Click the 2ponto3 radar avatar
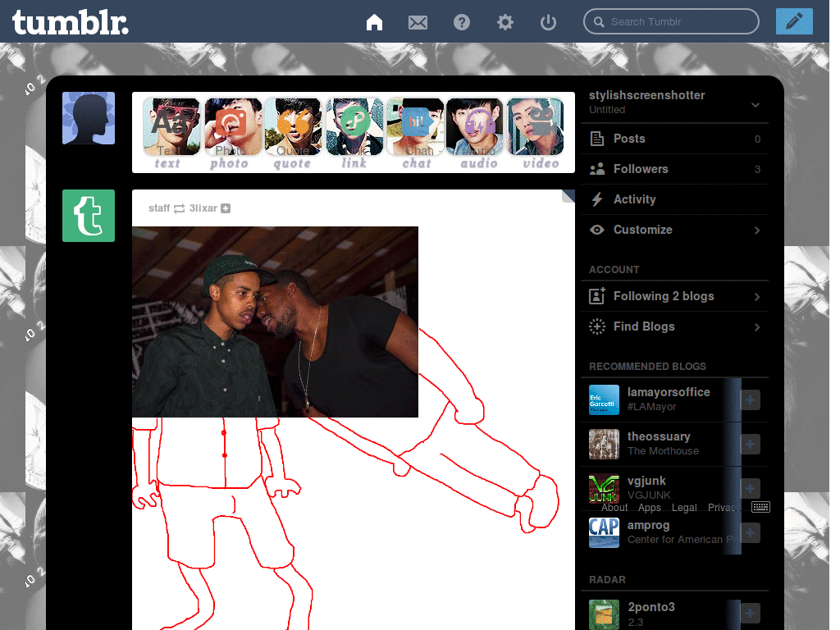This screenshot has width=840, height=630. click(604, 614)
